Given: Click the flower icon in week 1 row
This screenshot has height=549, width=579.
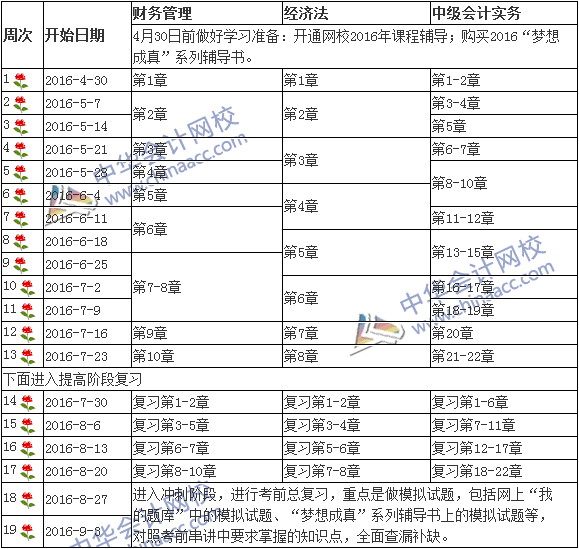Looking at the screenshot, I should (20, 81).
